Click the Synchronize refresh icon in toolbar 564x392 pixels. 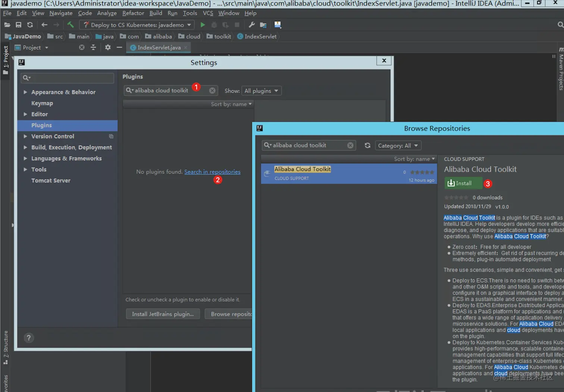[x=30, y=25]
